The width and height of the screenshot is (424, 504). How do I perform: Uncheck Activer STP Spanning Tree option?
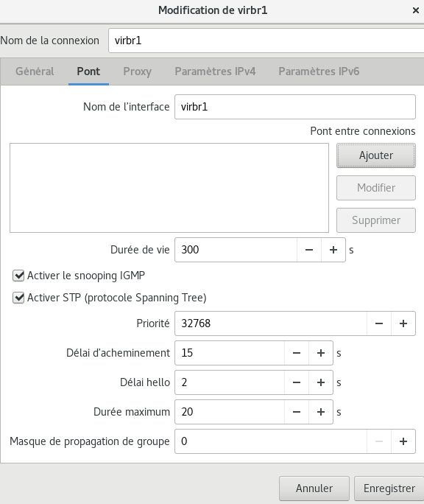[x=18, y=298]
